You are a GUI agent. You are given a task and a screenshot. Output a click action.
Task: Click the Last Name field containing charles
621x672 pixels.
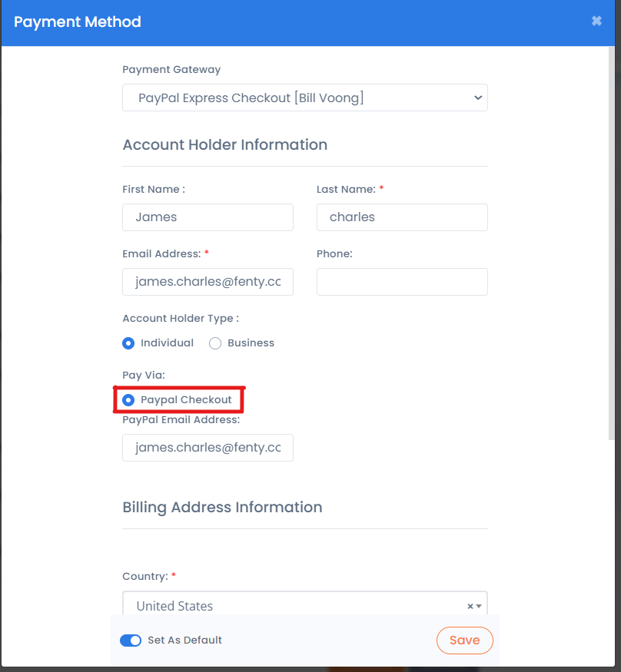(402, 217)
